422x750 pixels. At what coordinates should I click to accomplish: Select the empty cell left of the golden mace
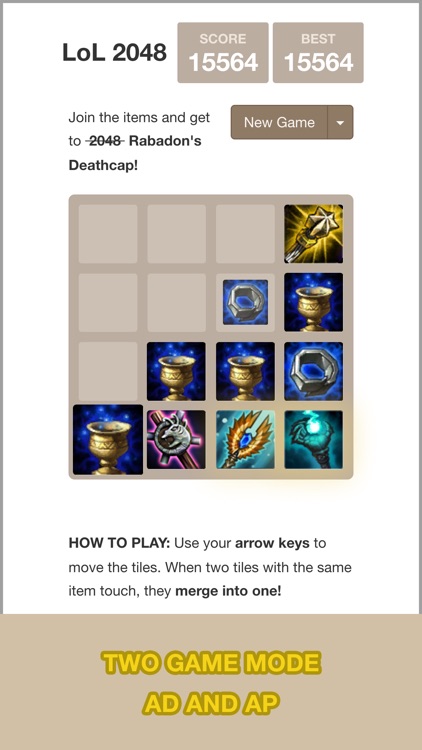(245, 234)
